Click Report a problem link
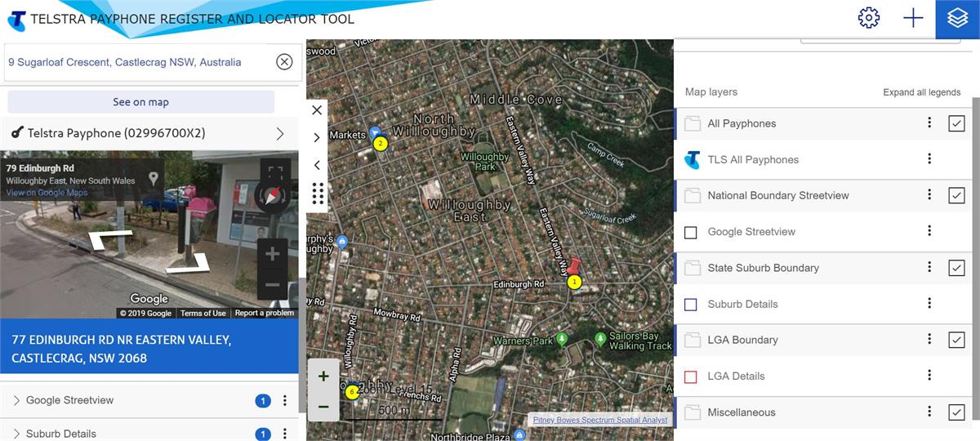Image resolution: width=980 pixels, height=441 pixels. pyautogui.click(x=264, y=313)
